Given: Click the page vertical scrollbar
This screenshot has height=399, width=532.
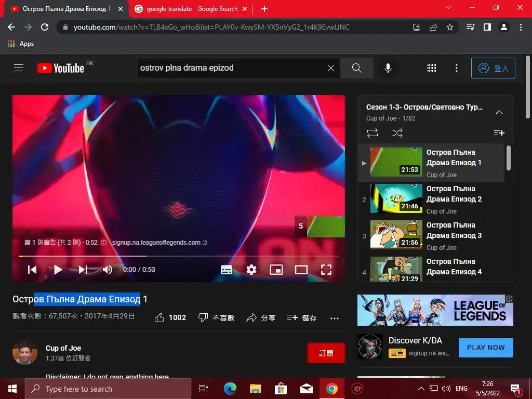Looking at the screenshot, I should [528, 87].
